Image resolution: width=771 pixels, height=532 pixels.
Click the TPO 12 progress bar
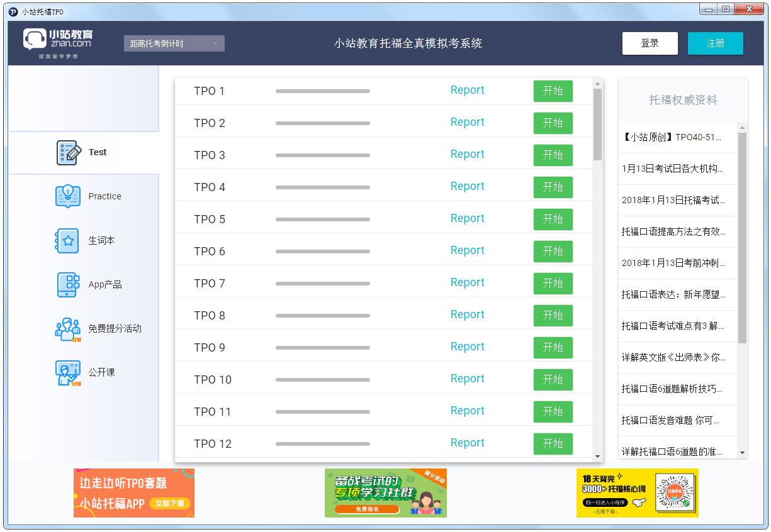click(x=323, y=444)
